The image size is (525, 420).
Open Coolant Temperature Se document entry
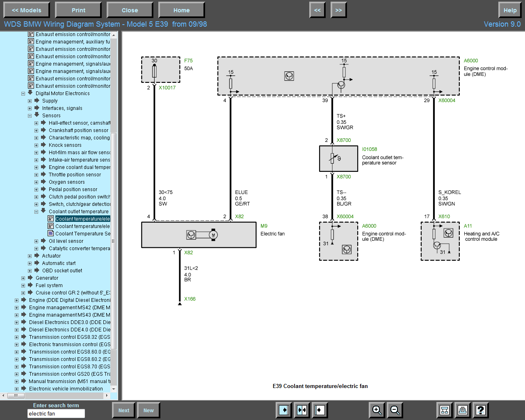[x=83, y=234]
